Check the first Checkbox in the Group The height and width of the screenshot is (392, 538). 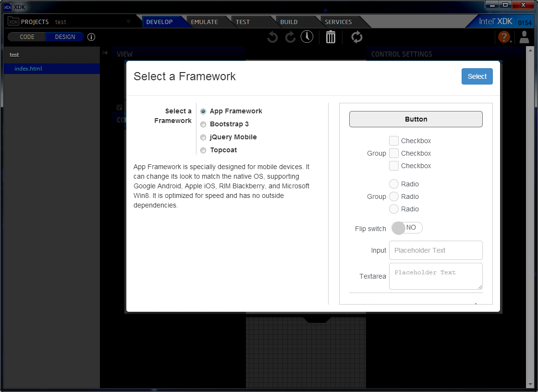pos(394,141)
